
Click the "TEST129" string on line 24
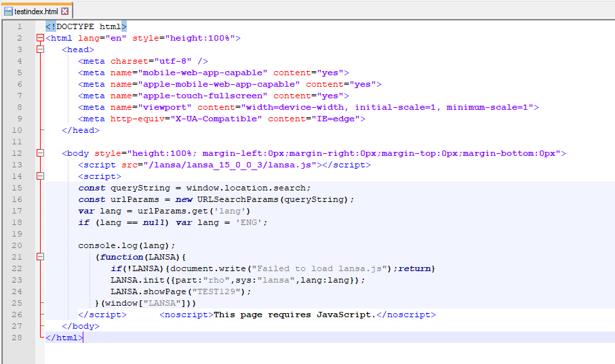click(216, 291)
